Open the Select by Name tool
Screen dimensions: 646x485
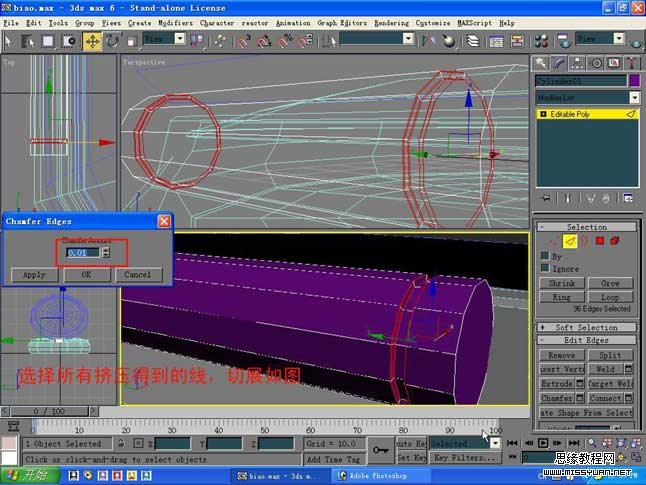coord(28,41)
